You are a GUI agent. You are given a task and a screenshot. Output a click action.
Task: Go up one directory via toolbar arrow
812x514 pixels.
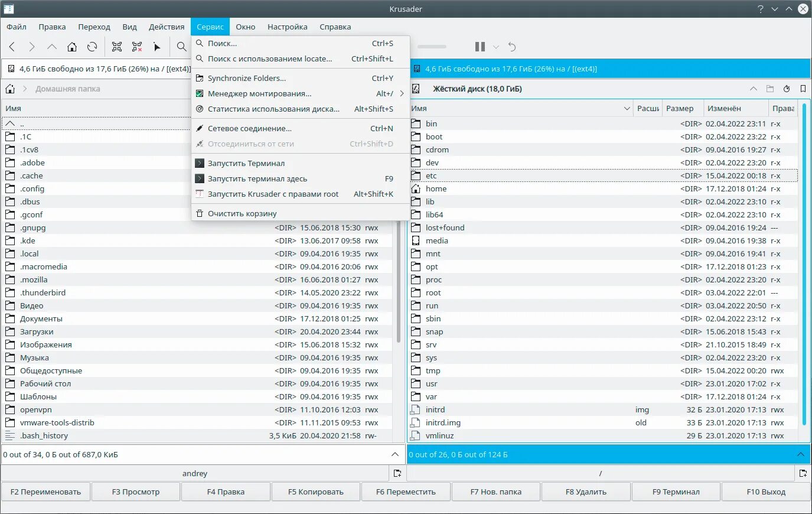(x=52, y=47)
